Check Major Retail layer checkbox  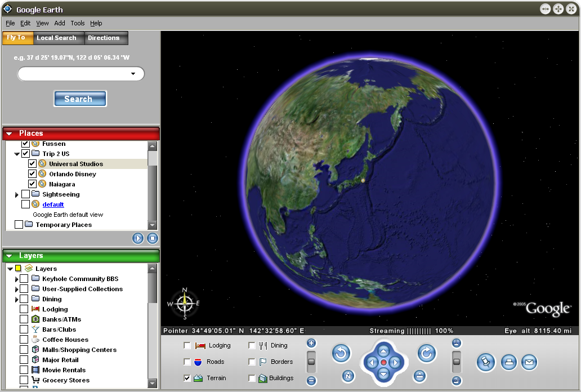[24, 360]
